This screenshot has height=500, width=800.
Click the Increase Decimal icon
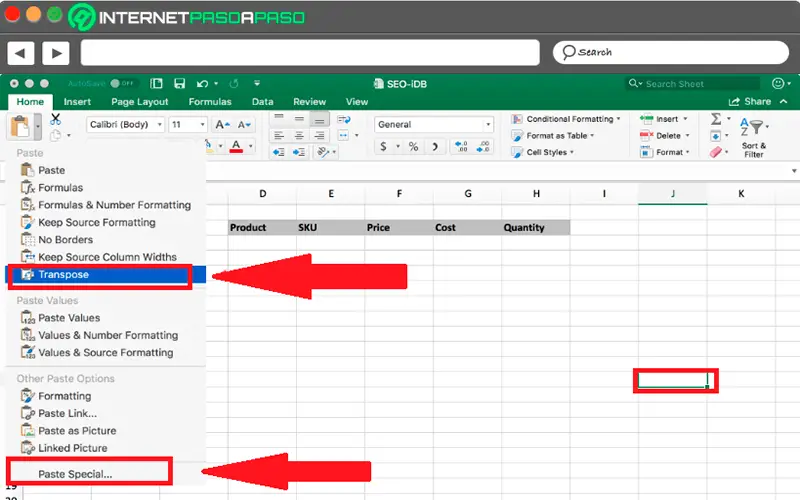461,147
